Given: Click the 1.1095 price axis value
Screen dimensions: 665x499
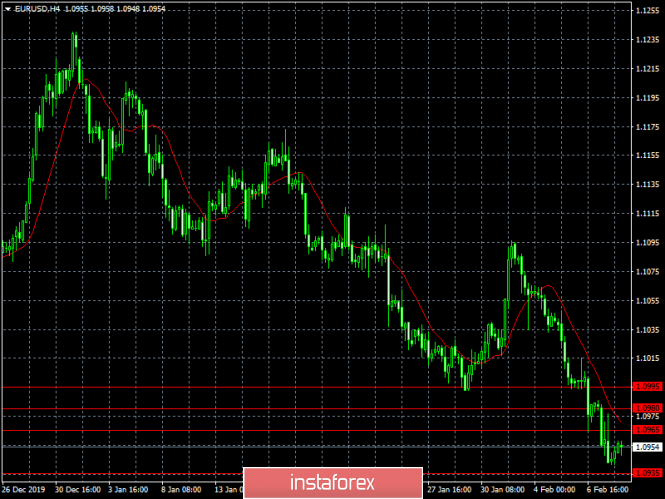Looking at the screenshot, I should click(x=648, y=243).
